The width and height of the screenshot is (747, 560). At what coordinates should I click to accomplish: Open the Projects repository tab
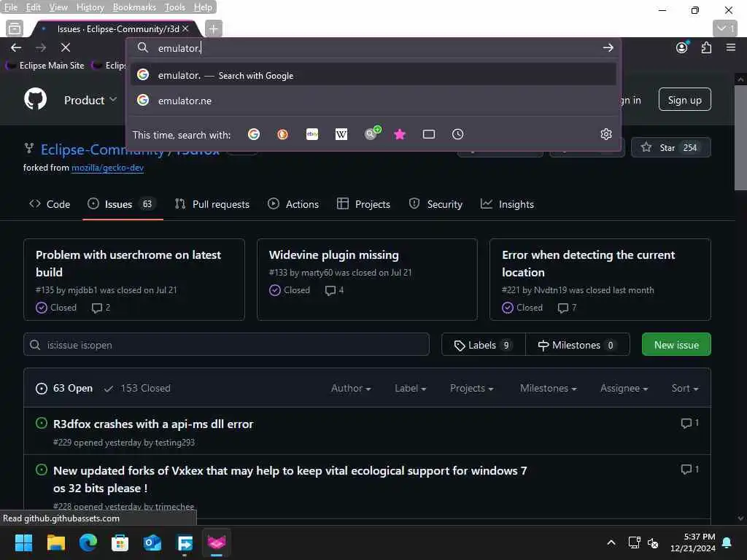363,204
